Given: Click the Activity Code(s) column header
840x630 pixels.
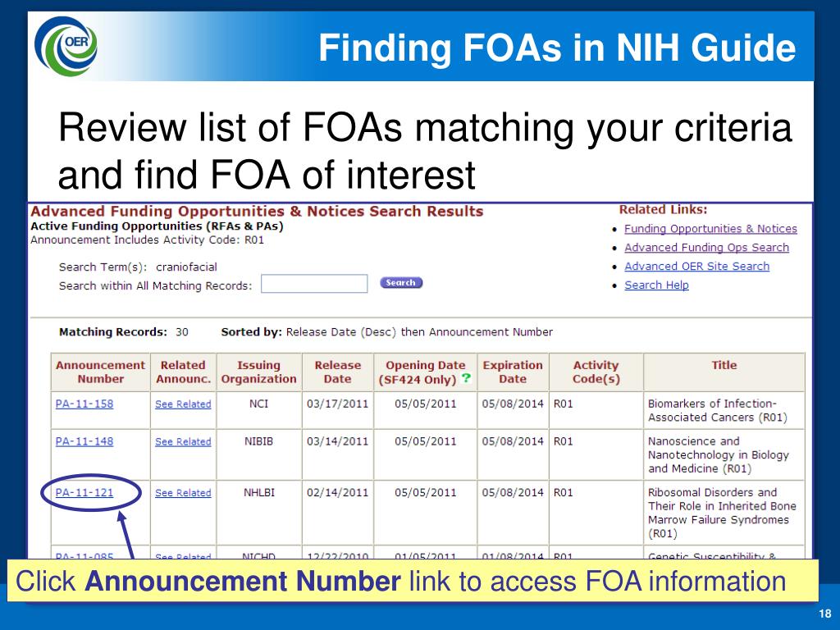Looking at the screenshot, I should [x=596, y=372].
